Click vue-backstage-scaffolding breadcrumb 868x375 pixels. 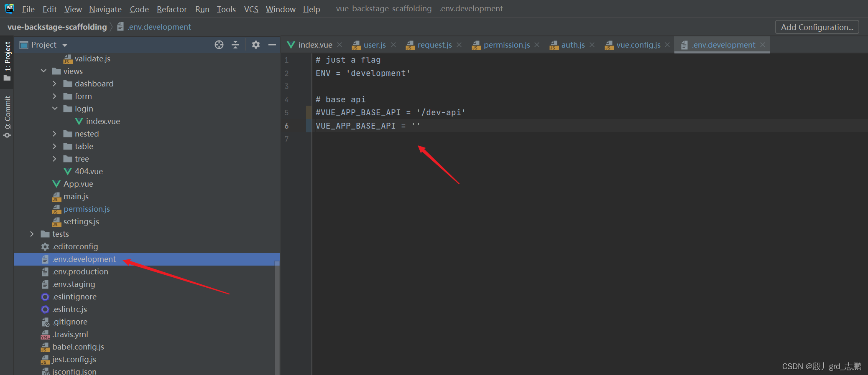coord(57,27)
